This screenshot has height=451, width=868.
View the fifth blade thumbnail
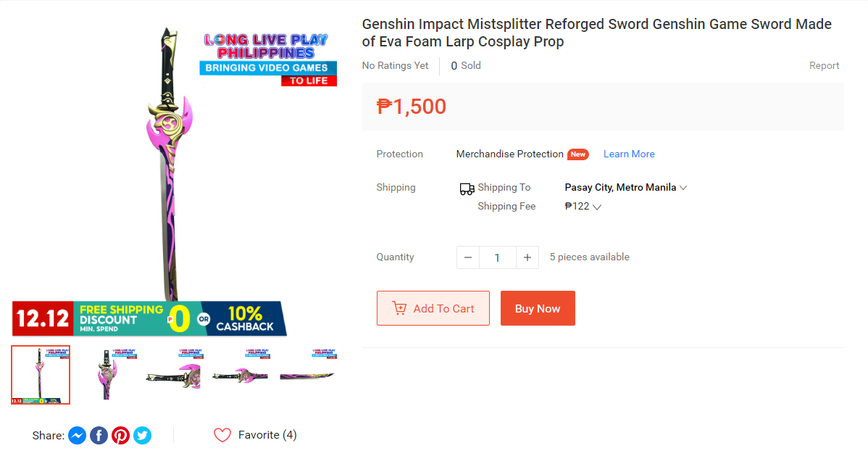[x=309, y=375]
